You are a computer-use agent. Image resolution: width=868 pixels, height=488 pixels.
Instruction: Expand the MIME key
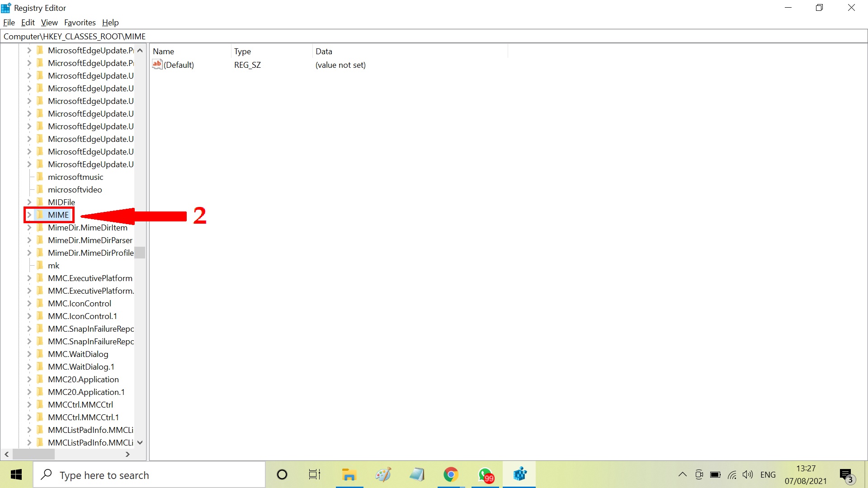(29, 215)
